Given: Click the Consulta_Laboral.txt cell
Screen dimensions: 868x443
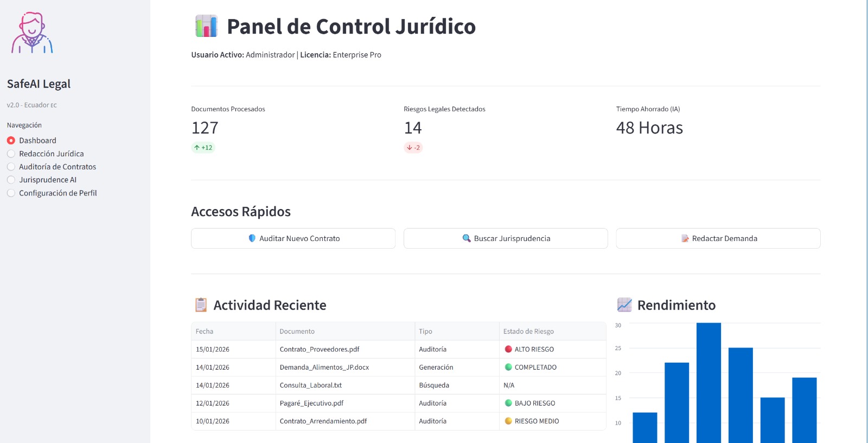Looking at the screenshot, I should (x=345, y=385).
